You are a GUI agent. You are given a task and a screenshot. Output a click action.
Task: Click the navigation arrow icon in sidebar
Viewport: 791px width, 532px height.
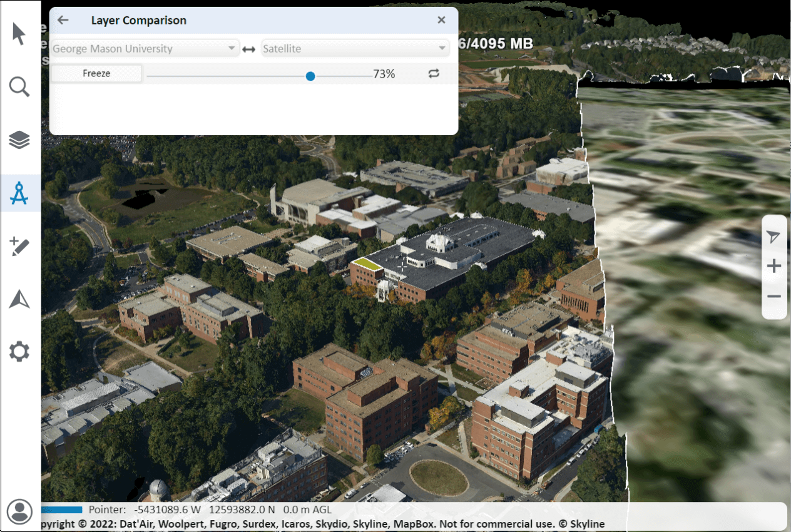pos(19,300)
